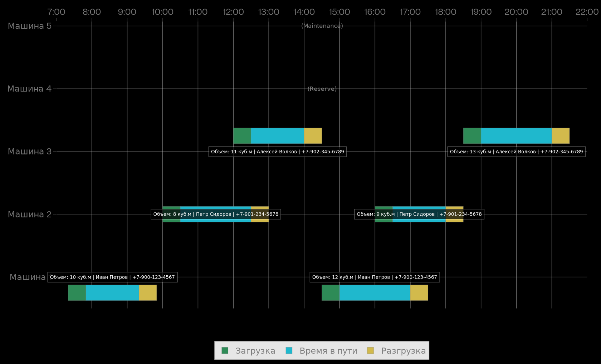This screenshot has width=601, height=364.
Task: Select the 14:00 time axis label
Action: click(x=304, y=12)
